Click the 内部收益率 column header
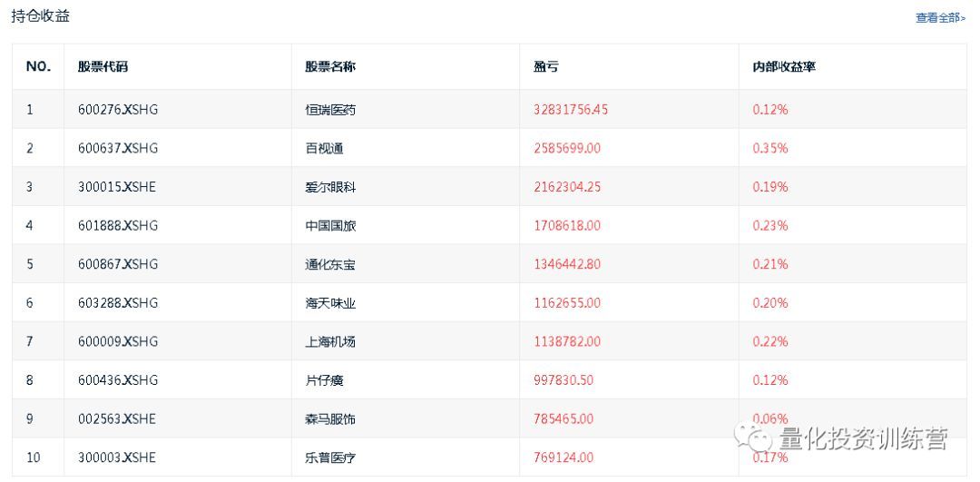 point(784,66)
